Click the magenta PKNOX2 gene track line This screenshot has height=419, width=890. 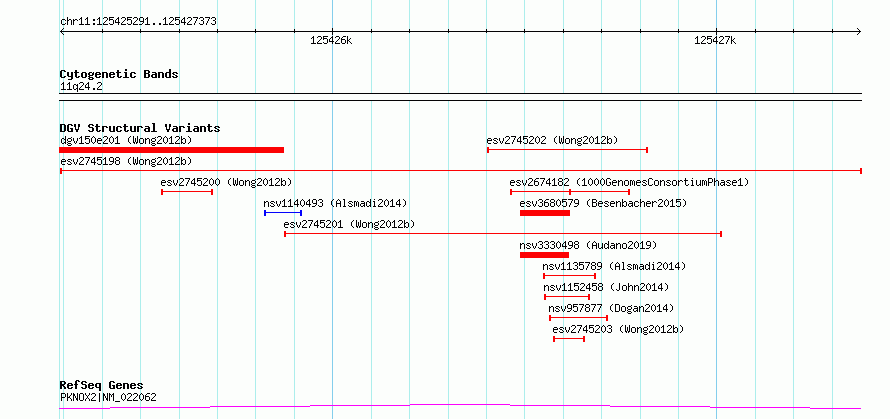point(460,407)
